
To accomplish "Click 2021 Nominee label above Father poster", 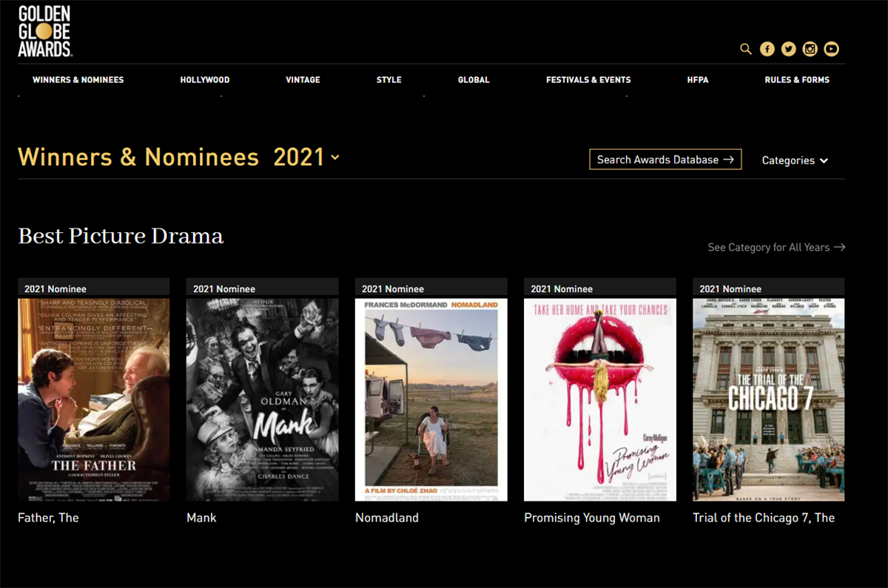I will pyautogui.click(x=55, y=289).
